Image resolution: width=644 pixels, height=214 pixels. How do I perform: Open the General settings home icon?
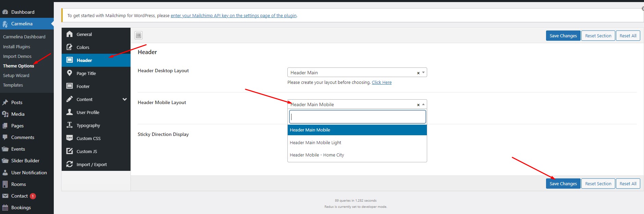[70, 34]
